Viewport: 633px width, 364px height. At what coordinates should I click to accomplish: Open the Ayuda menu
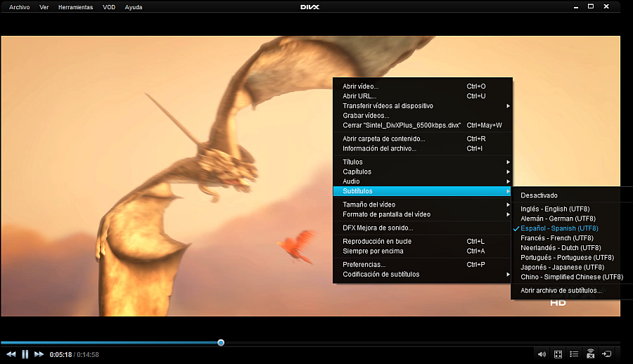tap(134, 7)
